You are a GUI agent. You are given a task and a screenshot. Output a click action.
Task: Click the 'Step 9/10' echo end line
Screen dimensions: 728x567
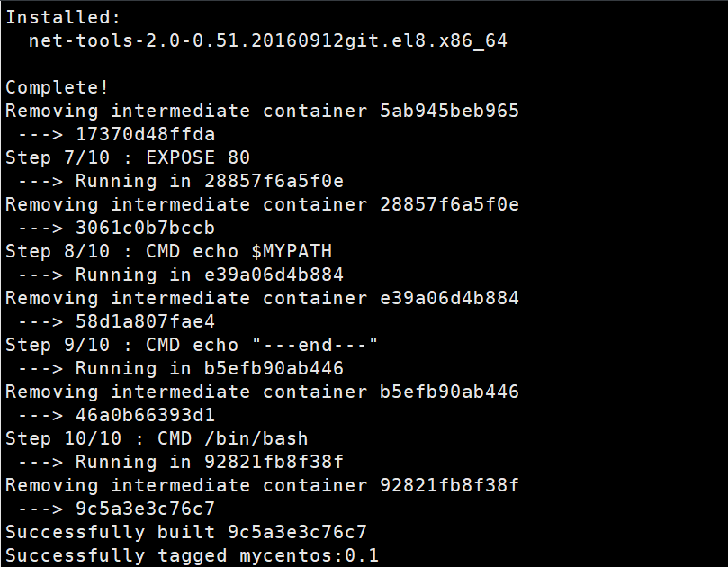coord(192,345)
